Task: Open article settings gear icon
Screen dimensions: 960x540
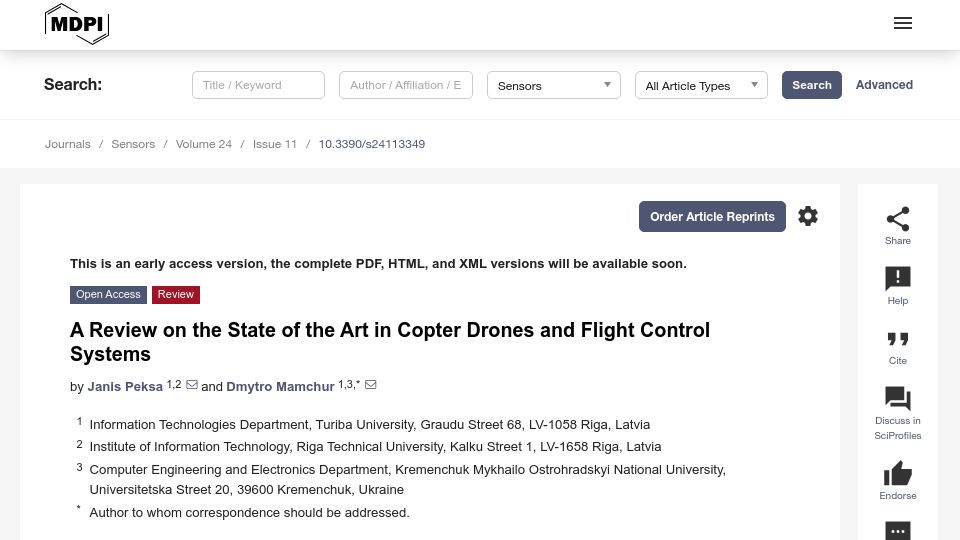Action: tap(808, 216)
